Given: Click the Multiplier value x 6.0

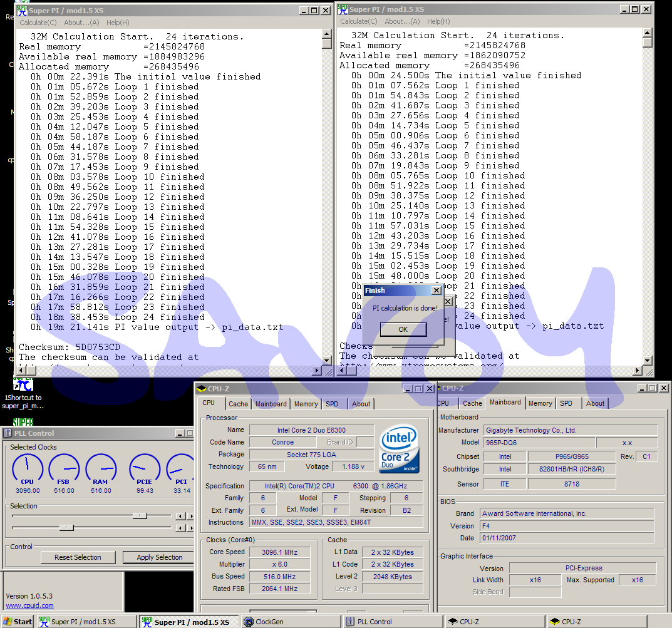Looking at the screenshot, I should coord(280,565).
